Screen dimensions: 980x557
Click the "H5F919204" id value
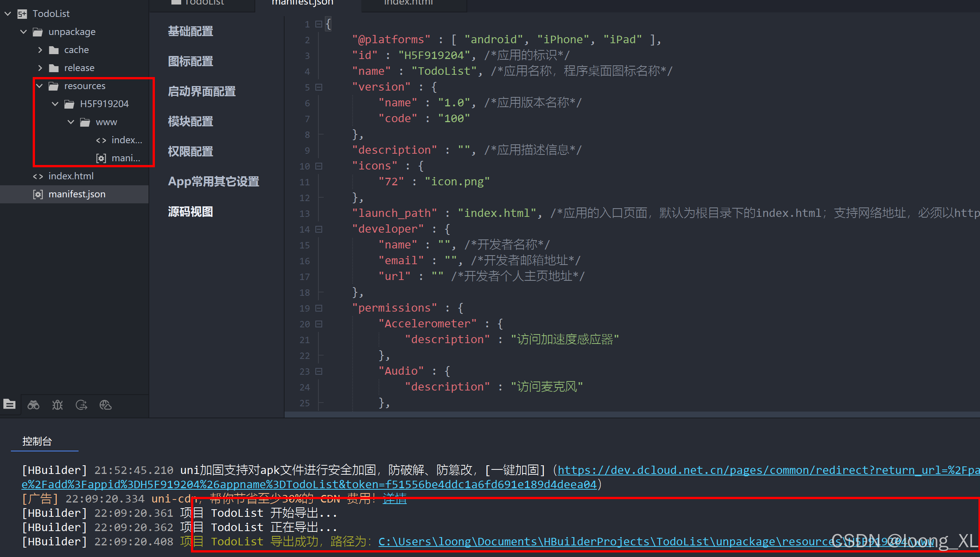point(434,55)
